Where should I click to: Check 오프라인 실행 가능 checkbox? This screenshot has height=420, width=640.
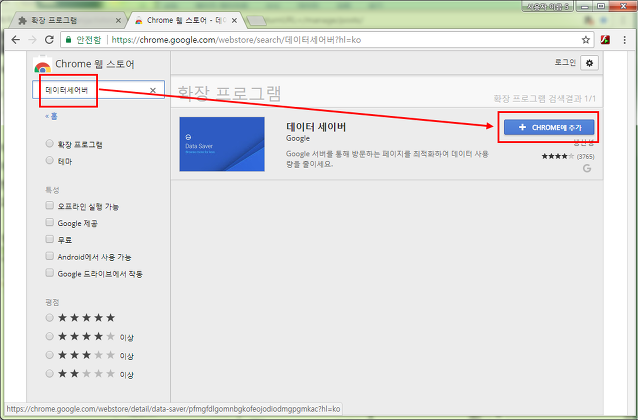tap(49, 205)
